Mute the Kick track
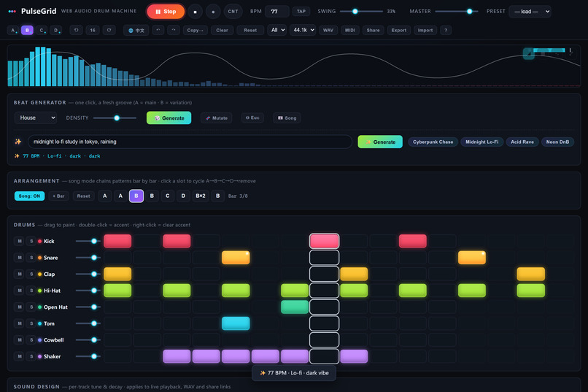Viewport: 588px width, 392px height. point(20,241)
